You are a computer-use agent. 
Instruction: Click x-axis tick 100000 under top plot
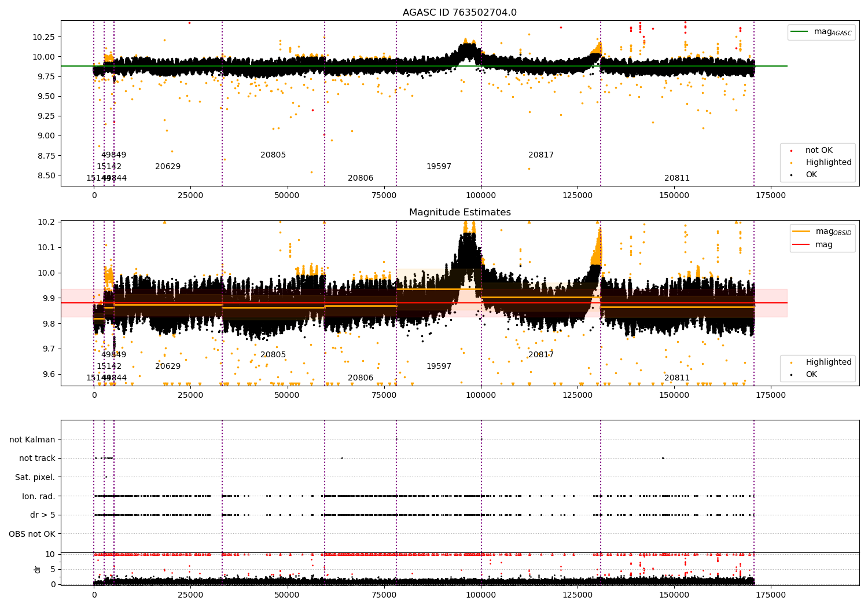[x=481, y=196]
